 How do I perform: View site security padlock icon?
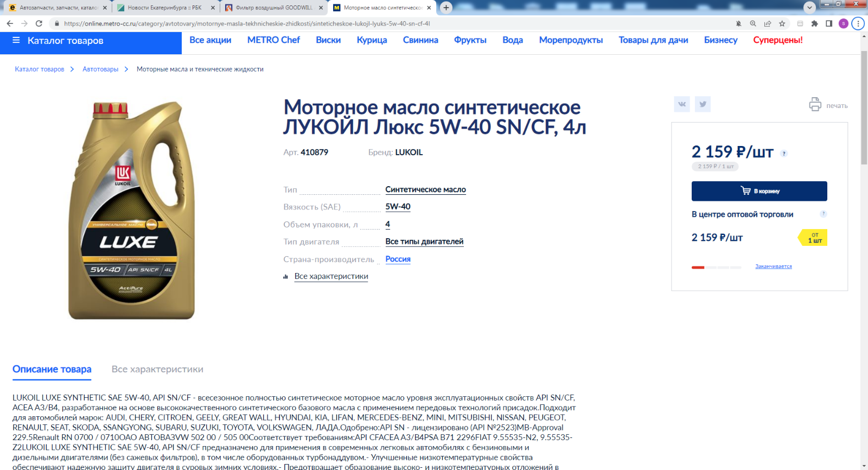[56, 23]
